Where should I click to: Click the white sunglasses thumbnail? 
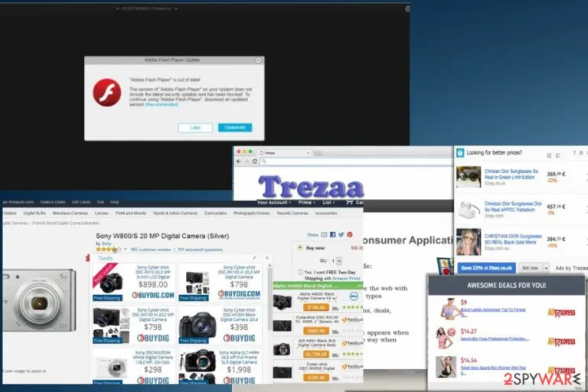click(x=469, y=209)
